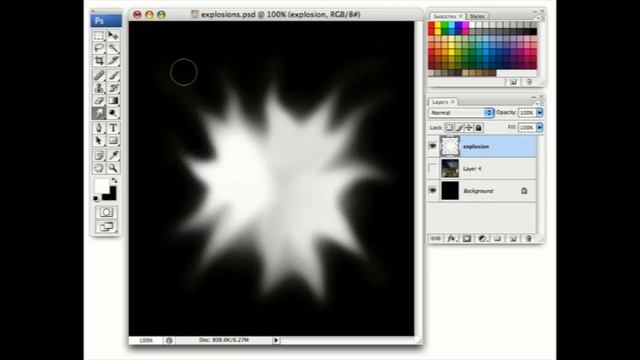
Task: Select the Path Selection arrow tool
Action: point(99,140)
